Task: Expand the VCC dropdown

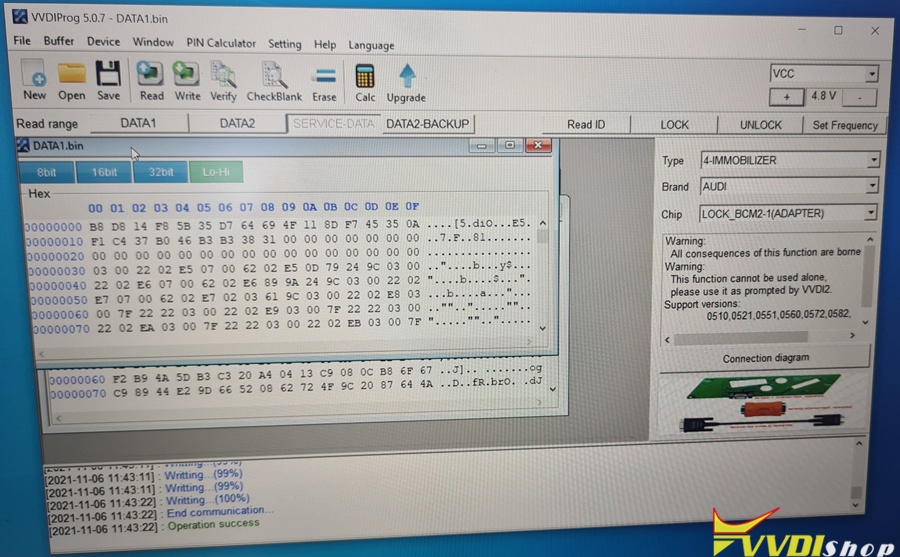Action: (x=872, y=74)
